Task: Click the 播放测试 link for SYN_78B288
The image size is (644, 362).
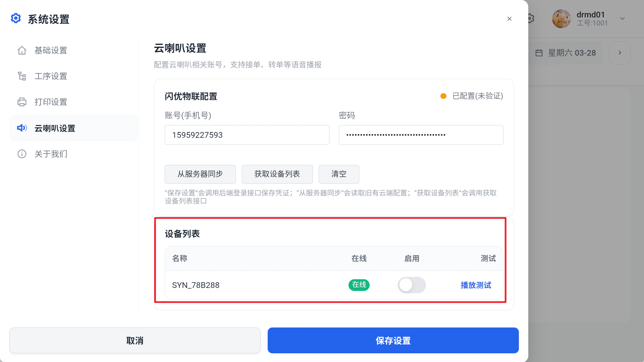Action: tap(476, 285)
